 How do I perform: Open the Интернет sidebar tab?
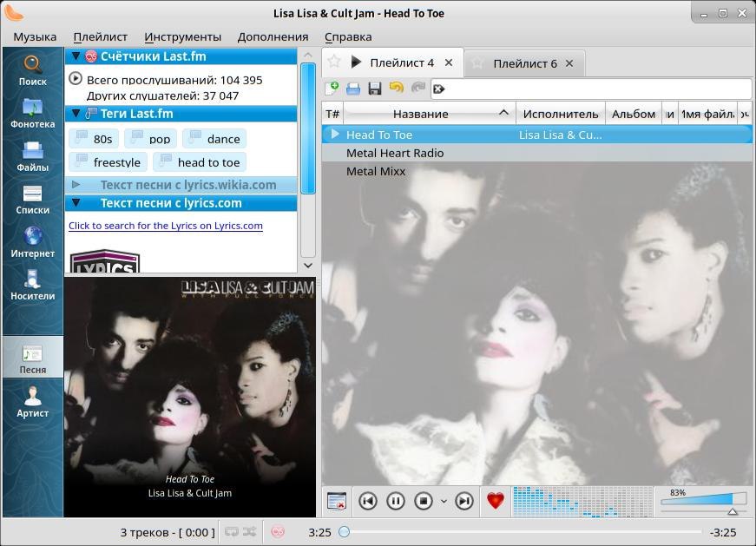[32, 242]
